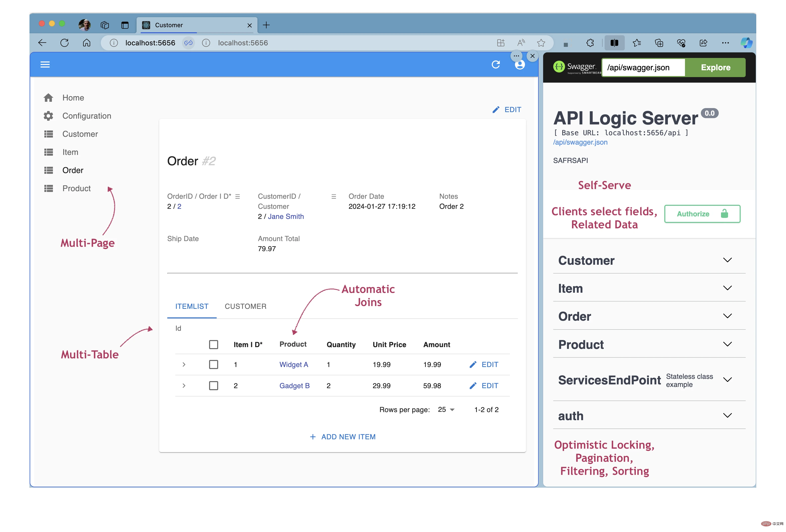The height and width of the screenshot is (532, 786).
Task: Edit the Gadget B item row
Action: (x=484, y=386)
